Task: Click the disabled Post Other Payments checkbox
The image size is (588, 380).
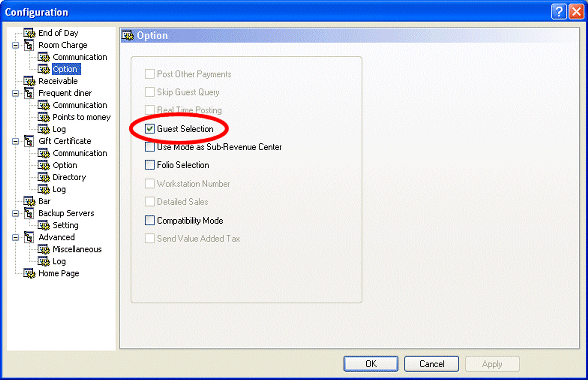Action: (150, 74)
